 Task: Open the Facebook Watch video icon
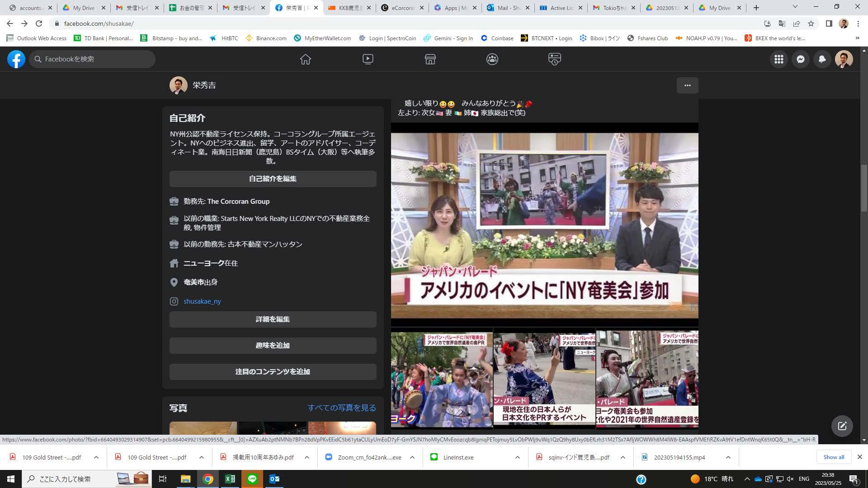click(x=368, y=59)
